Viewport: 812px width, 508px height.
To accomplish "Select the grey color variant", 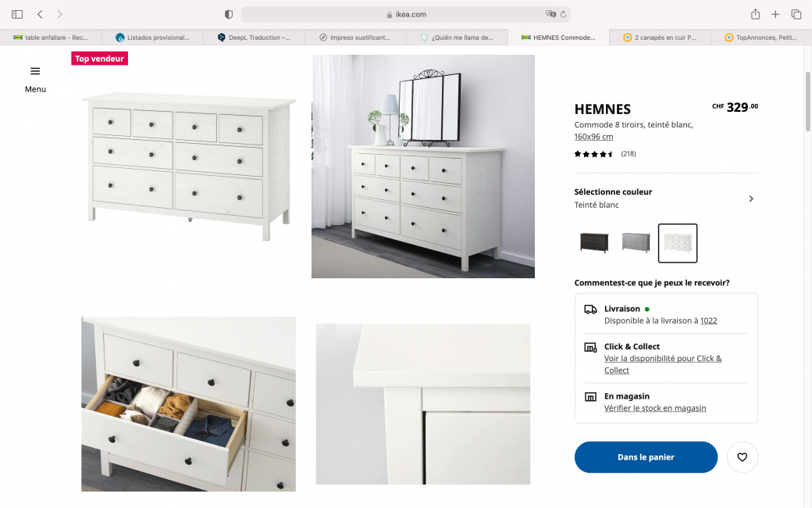I will point(636,242).
